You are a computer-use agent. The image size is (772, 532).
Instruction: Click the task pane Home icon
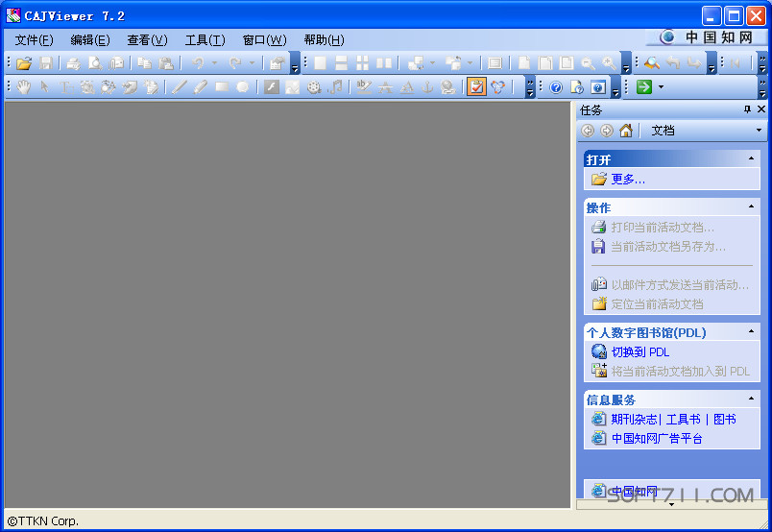(x=626, y=131)
